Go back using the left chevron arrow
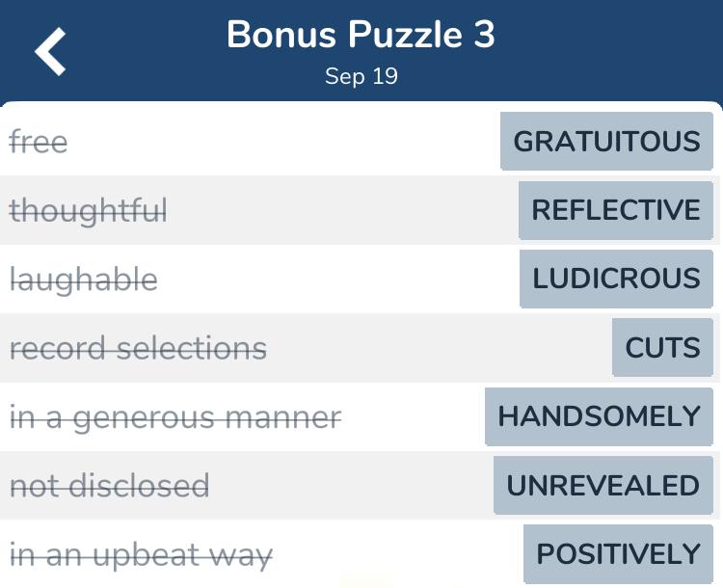The width and height of the screenshot is (723, 588). pos(50,51)
